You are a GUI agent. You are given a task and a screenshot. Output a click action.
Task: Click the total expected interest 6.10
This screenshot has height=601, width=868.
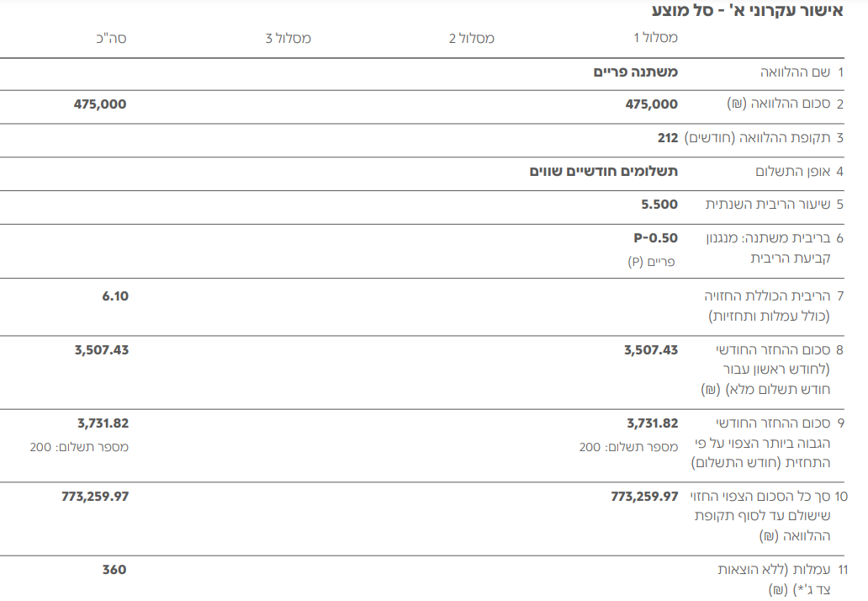[x=115, y=295]
